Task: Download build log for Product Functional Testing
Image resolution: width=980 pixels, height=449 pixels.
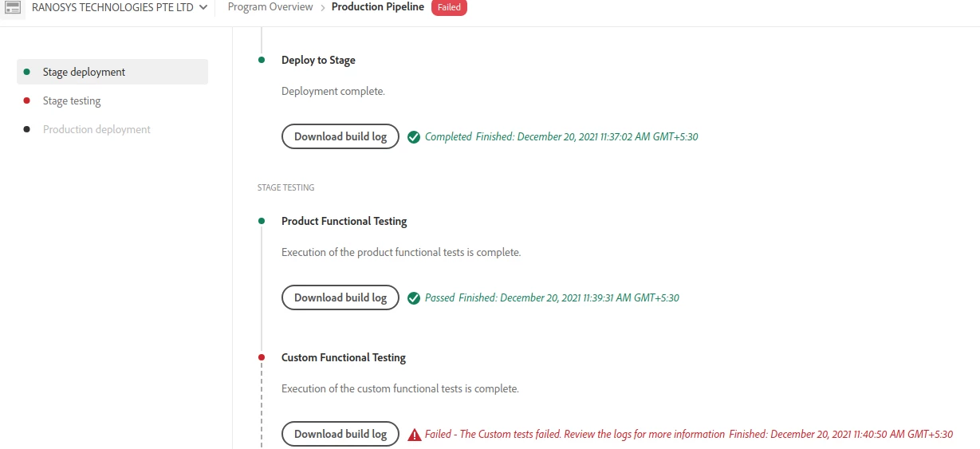Action: click(340, 297)
